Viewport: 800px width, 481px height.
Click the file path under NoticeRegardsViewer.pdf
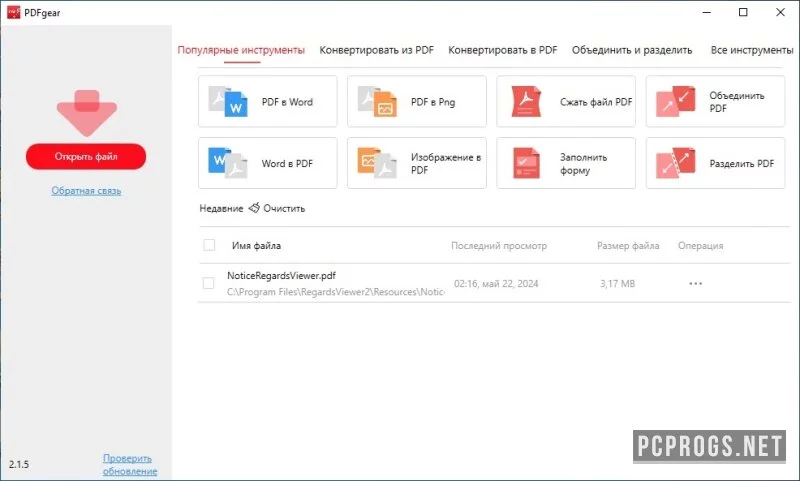pos(335,292)
